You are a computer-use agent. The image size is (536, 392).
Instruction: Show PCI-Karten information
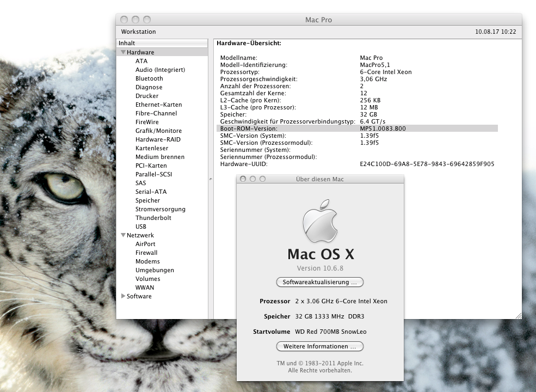(x=151, y=166)
